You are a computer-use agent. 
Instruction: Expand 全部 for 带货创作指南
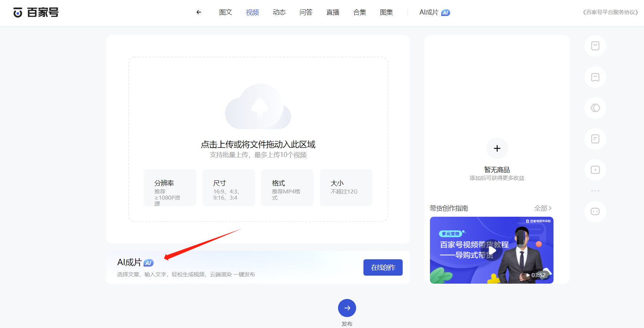pyautogui.click(x=543, y=208)
